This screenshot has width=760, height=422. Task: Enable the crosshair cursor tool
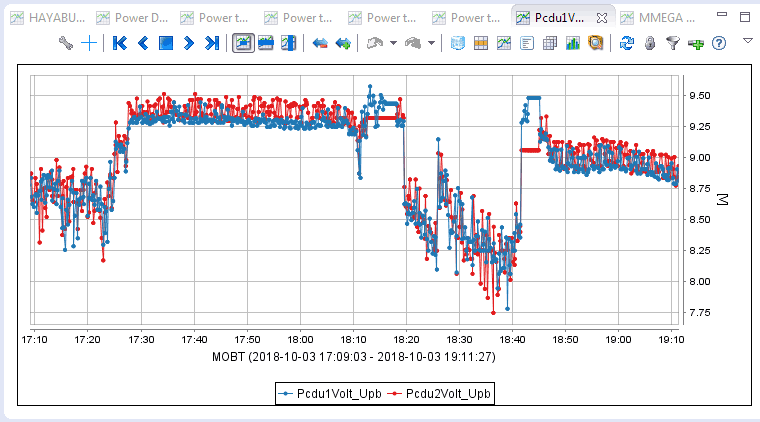90,43
